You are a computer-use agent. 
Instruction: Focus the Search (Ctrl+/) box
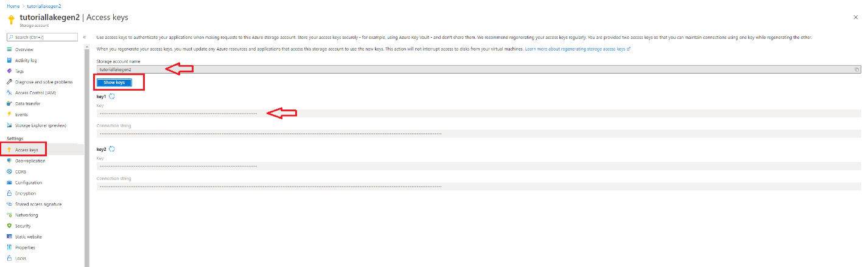click(41, 38)
